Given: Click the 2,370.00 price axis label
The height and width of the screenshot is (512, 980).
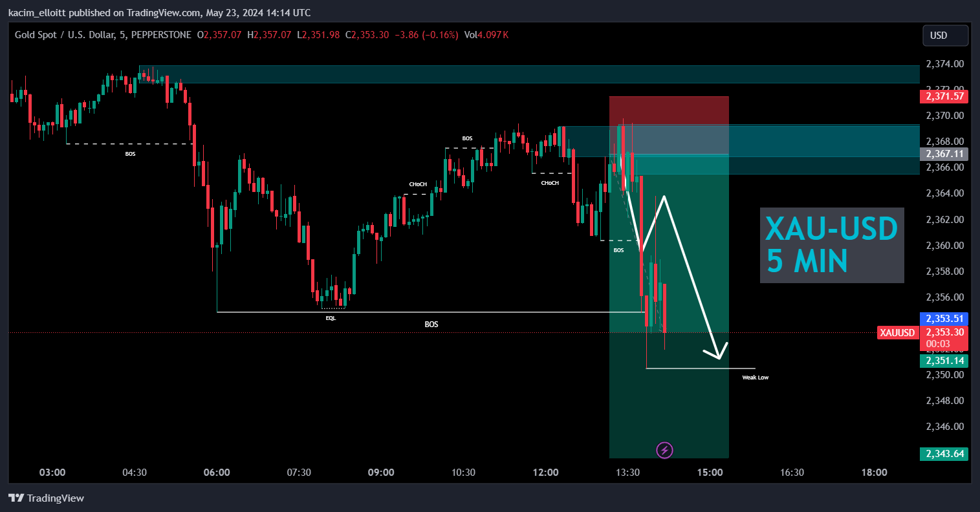Looking at the screenshot, I should coord(944,116).
